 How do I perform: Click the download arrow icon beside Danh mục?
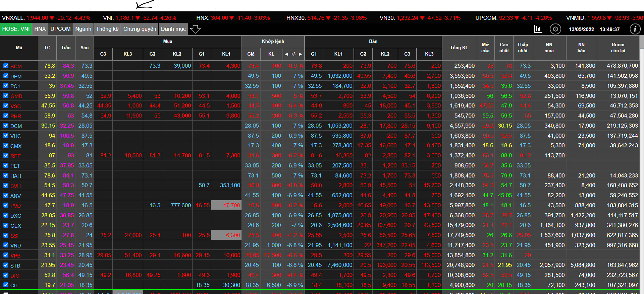pos(195,29)
